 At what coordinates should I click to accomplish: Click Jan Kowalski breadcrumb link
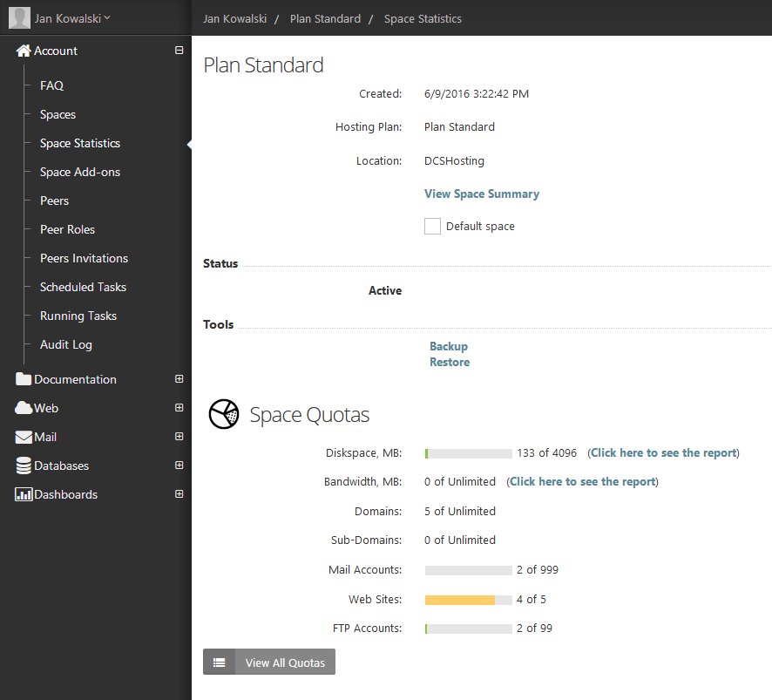click(235, 18)
